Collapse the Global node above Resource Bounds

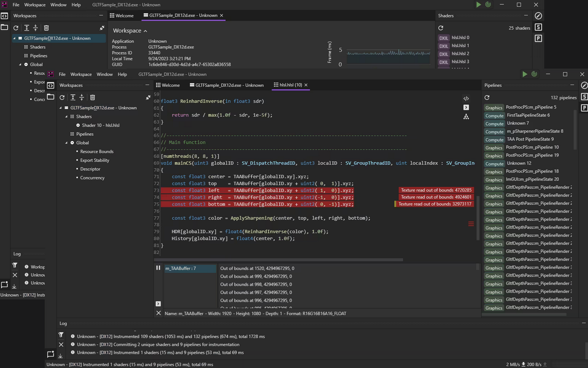click(x=66, y=143)
